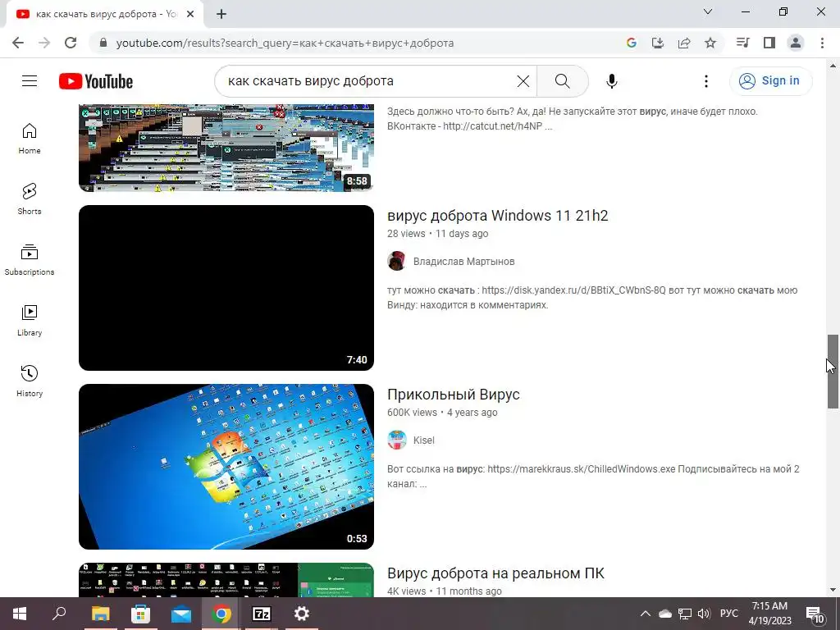
Task: Visit channel 'Владислав Мартынов'
Action: (x=464, y=262)
